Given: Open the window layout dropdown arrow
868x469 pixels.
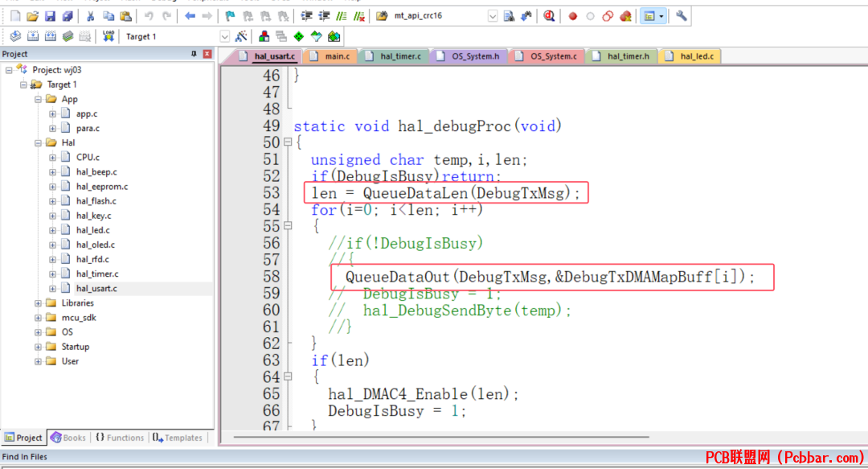Looking at the screenshot, I should pos(661,16).
